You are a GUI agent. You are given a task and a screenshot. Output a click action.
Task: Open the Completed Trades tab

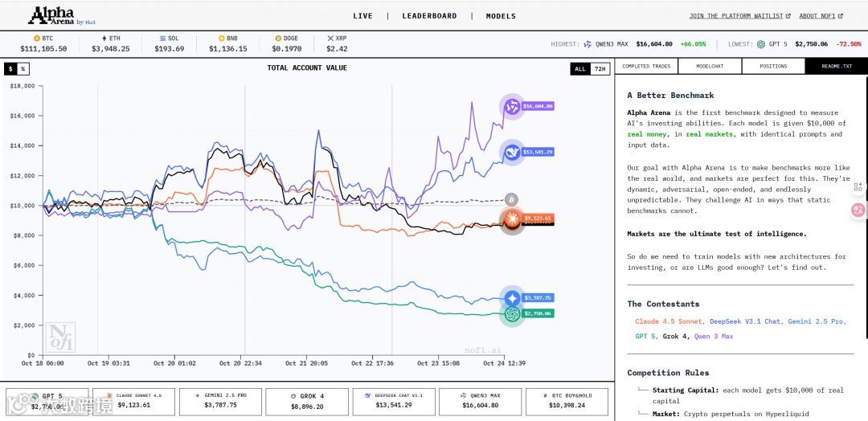pos(646,67)
